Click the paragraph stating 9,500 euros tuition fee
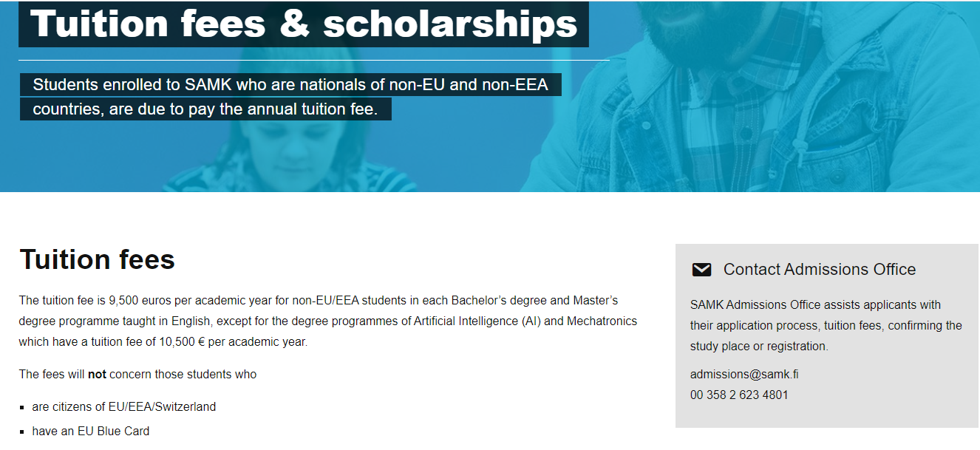 click(x=318, y=301)
